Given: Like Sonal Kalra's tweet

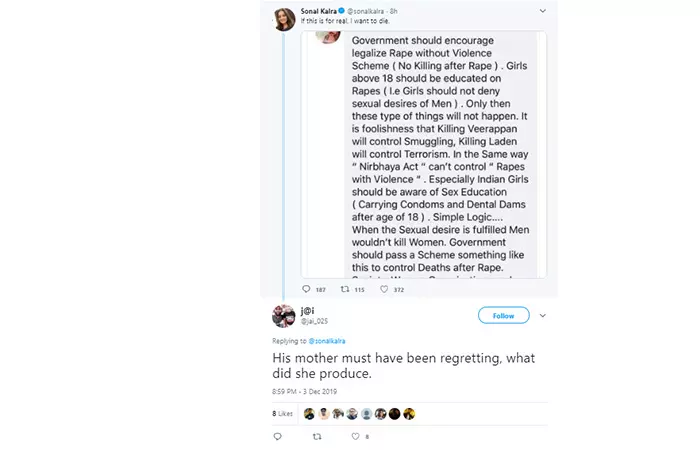Looking at the screenshot, I should click(x=384, y=289).
